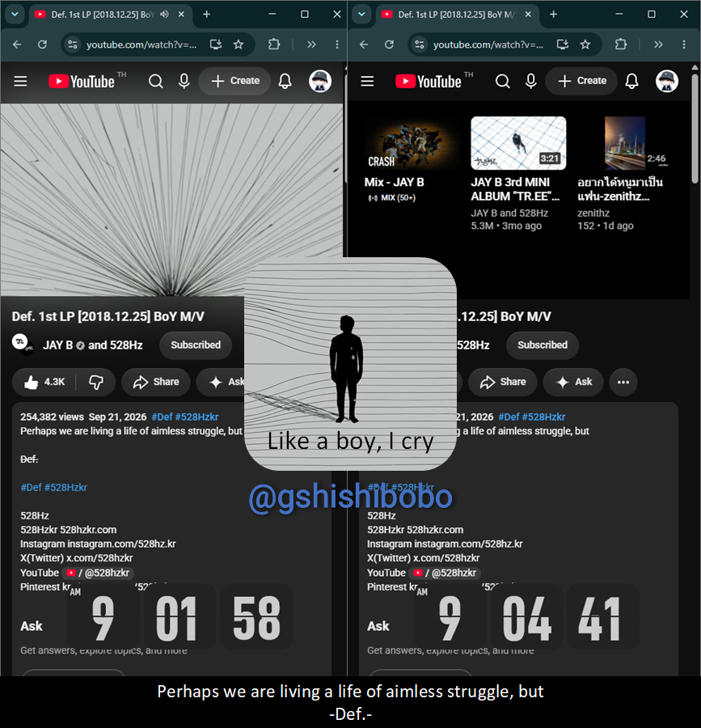This screenshot has width=701, height=728.
Task: Toggle Subscribed button in left window
Action: pyautogui.click(x=196, y=345)
